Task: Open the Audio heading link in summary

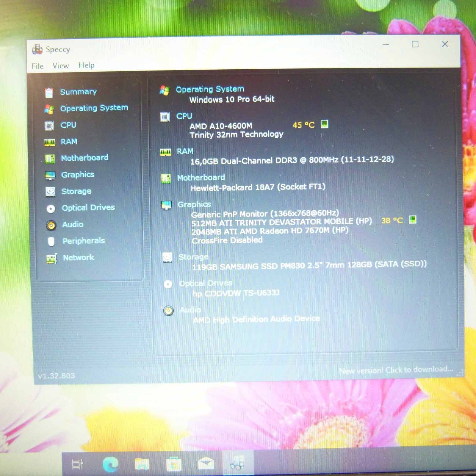Action: pyautogui.click(x=190, y=310)
